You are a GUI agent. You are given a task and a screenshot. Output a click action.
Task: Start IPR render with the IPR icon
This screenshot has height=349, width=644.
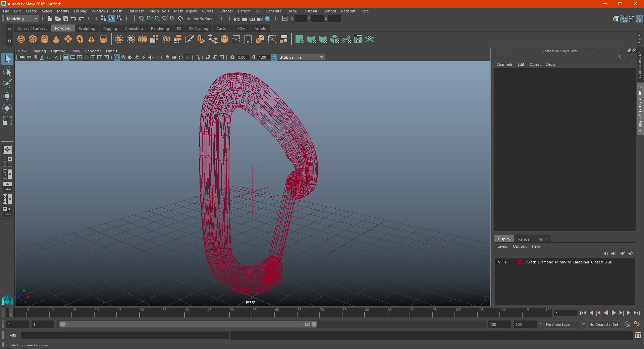click(x=252, y=19)
